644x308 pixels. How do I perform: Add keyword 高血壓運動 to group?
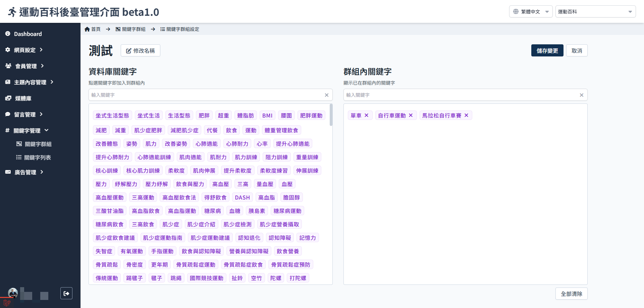coord(109,197)
